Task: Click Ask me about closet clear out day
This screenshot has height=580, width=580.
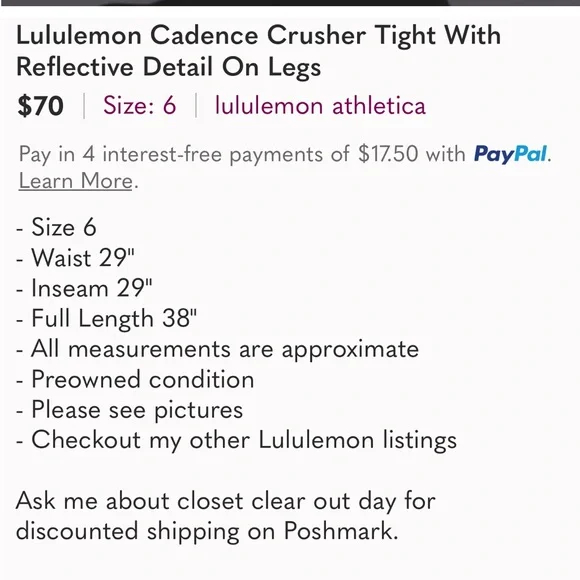Action: pyautogui.click(x=226, y=501)
